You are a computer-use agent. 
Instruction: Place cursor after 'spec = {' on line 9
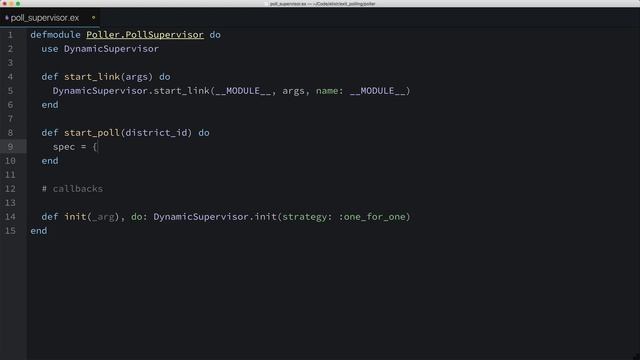[x=98, y=147]
